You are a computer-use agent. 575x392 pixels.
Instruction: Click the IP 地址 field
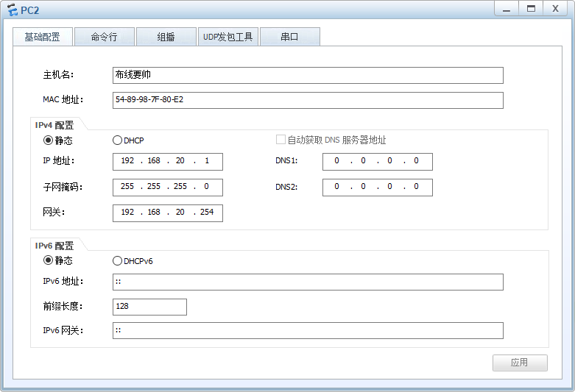pyautogui.click(x=168, y=162)
